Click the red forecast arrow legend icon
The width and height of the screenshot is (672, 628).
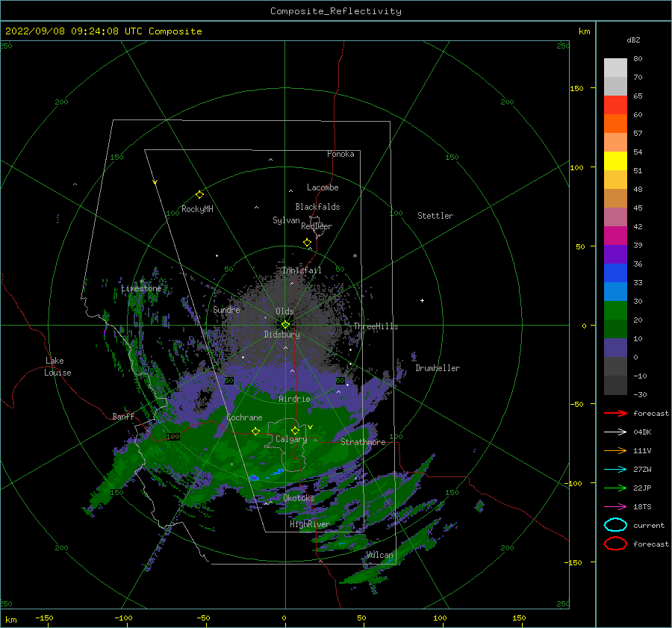coord(615,413)
